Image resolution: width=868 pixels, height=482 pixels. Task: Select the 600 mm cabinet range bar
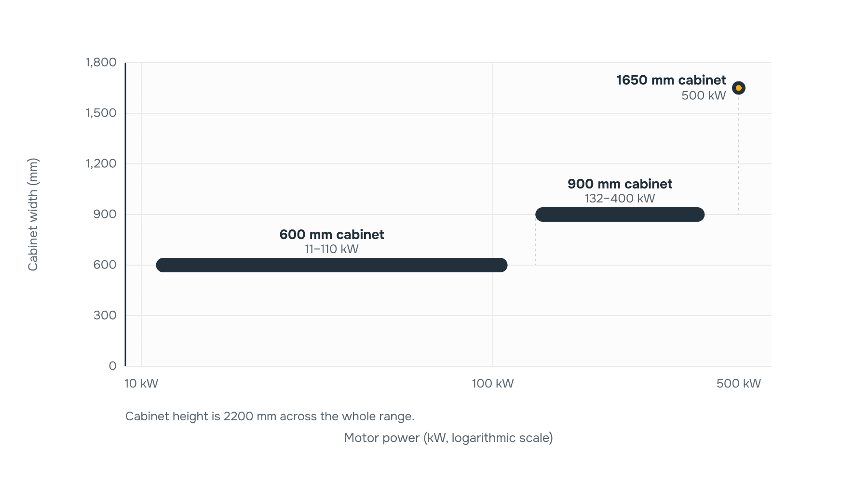[x=332, y=265]
